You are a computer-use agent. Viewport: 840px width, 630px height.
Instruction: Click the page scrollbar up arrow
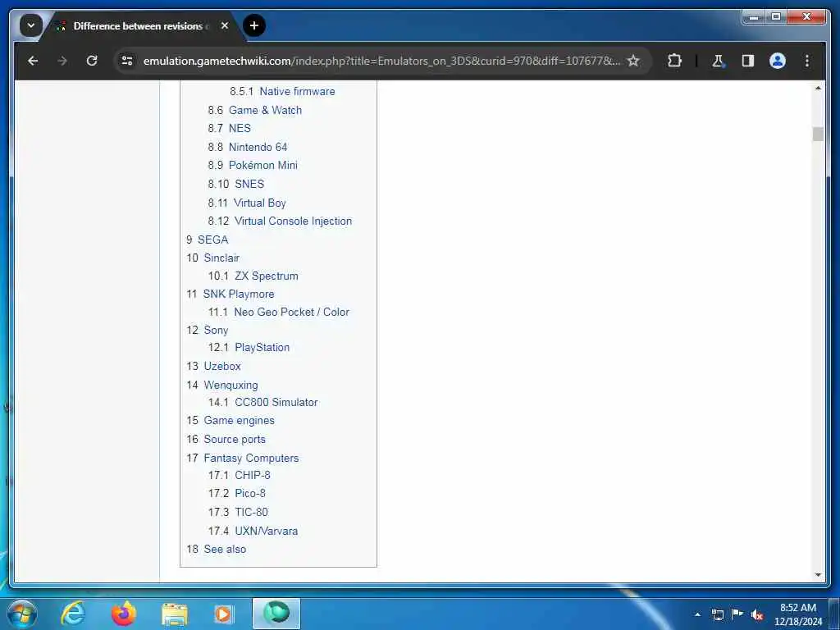(x=818, y=88)
